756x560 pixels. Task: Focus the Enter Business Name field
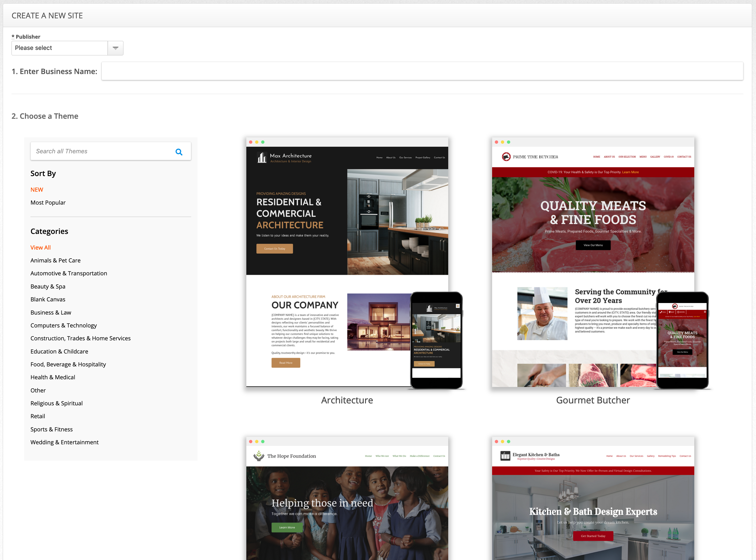coord(422,71)
